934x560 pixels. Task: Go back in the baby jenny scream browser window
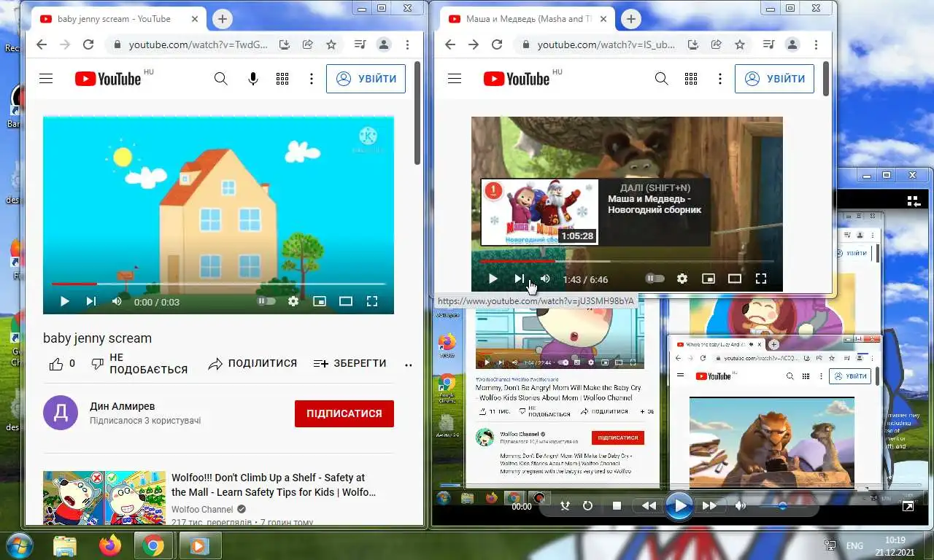pyautogui.click(x=42, y=44)
